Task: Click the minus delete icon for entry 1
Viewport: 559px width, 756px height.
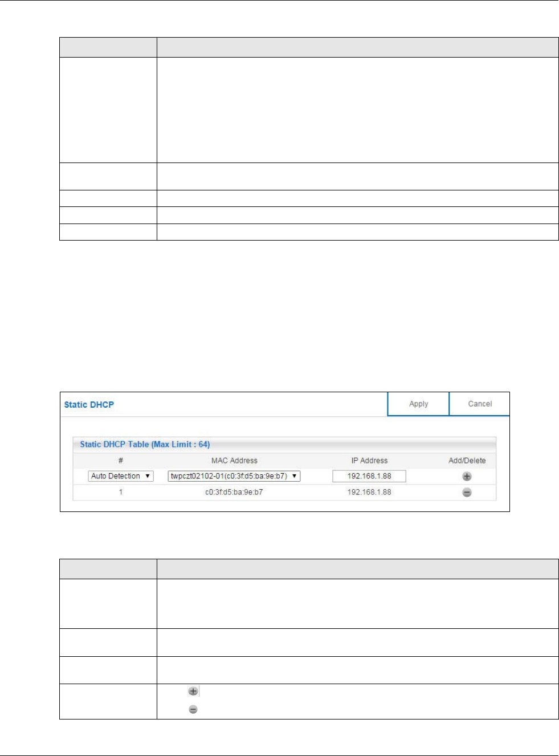Action: [467, 493]
